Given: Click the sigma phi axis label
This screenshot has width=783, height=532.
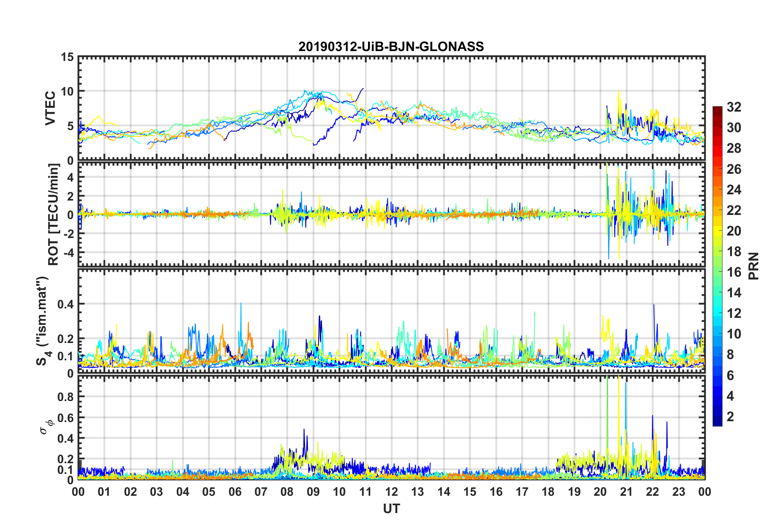Looking at the screenshot, I should pyautogui.click(x=47, y=427).
